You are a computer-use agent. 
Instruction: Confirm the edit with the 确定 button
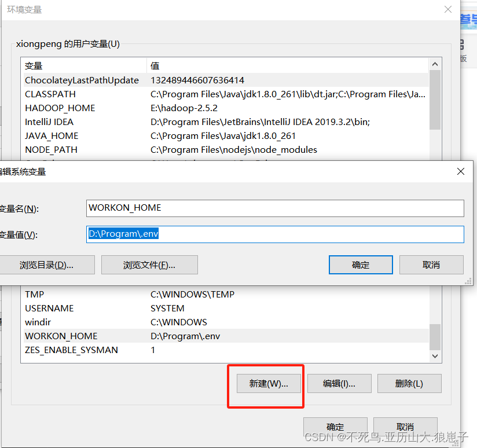[x=361, y=265]
